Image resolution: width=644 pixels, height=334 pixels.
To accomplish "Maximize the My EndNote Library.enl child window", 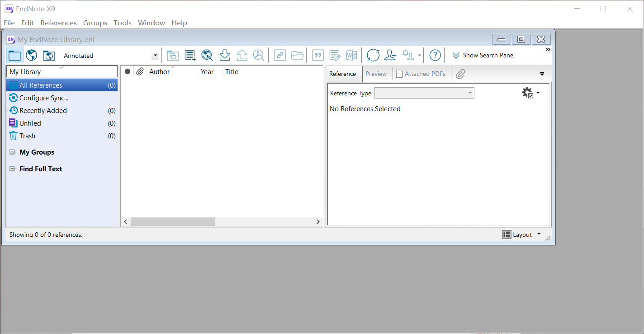I will point(521,39).
